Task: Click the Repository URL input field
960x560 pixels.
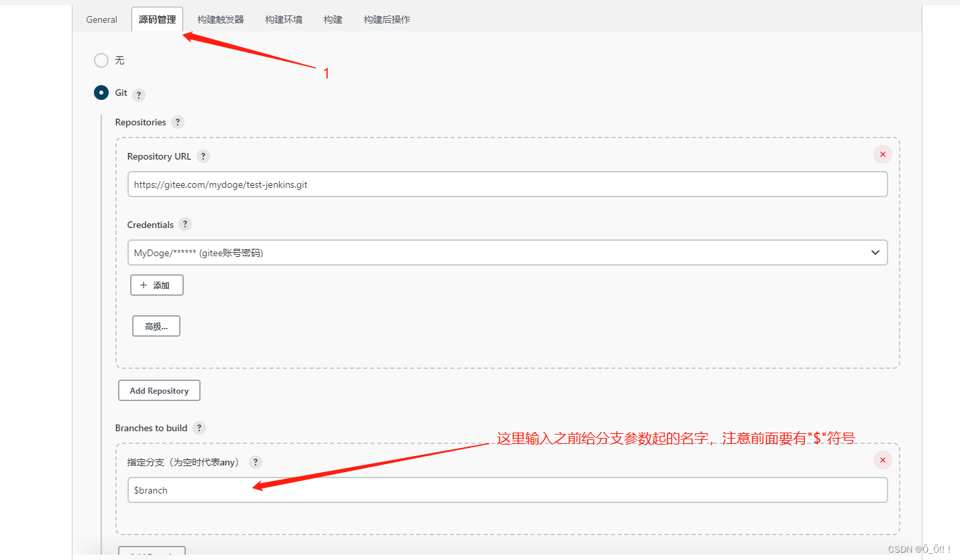Action: (x=507, y=184)
